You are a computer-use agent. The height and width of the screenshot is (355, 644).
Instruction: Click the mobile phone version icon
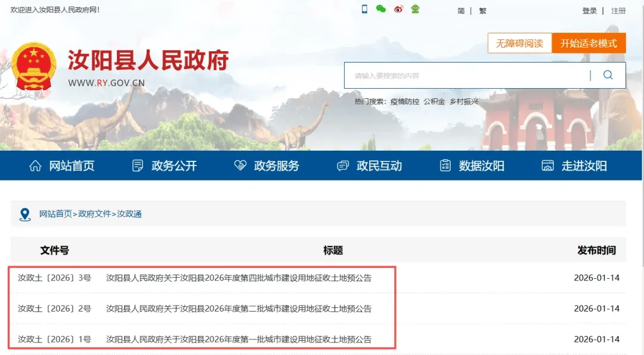tap(364, 9)
